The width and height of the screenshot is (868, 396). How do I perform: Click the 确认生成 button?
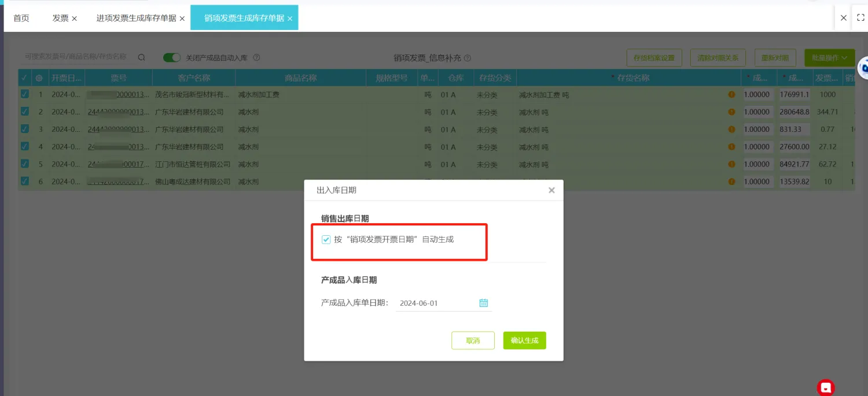tap(524, 341)
